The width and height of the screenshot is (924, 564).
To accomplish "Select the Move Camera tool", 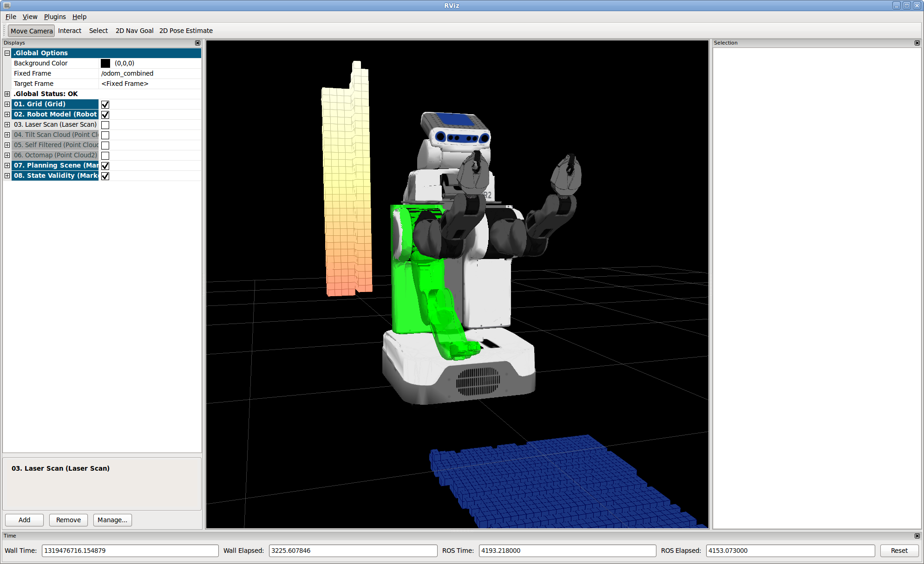I will click(31, 31).
